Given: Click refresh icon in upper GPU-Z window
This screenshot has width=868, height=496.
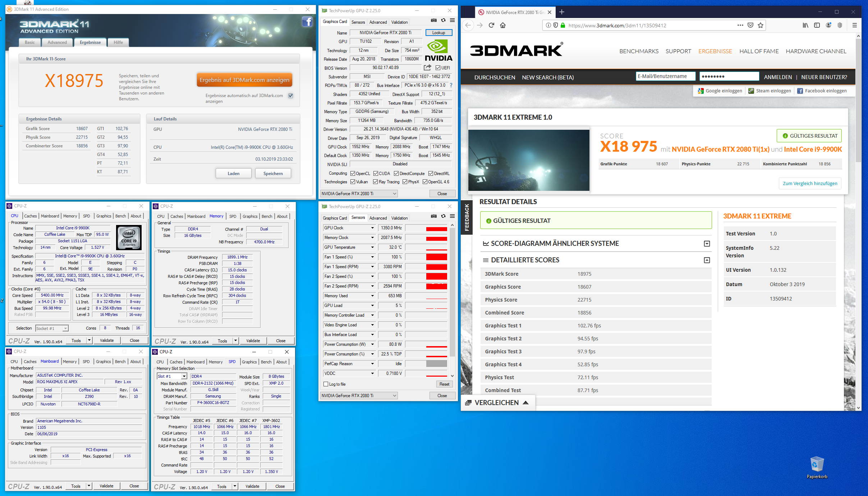Looking at the screenshot, I should point(443,20).
